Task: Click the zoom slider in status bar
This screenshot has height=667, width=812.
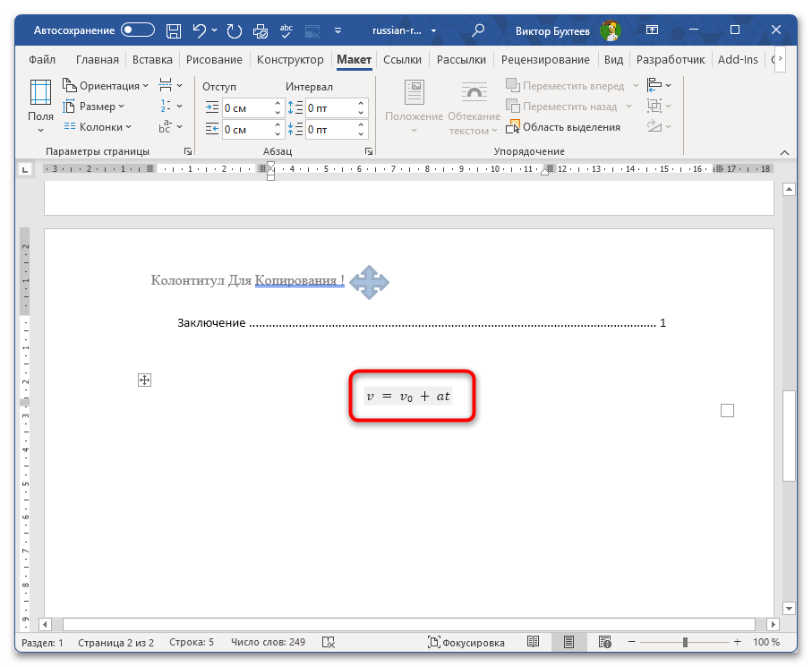Action: (x=685, y=642)
